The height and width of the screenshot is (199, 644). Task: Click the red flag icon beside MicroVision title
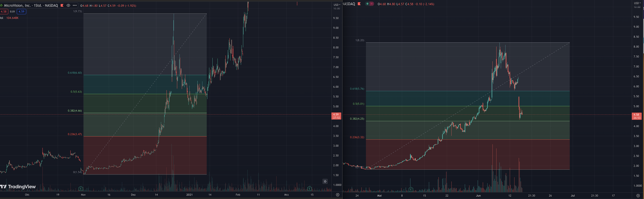62,5
